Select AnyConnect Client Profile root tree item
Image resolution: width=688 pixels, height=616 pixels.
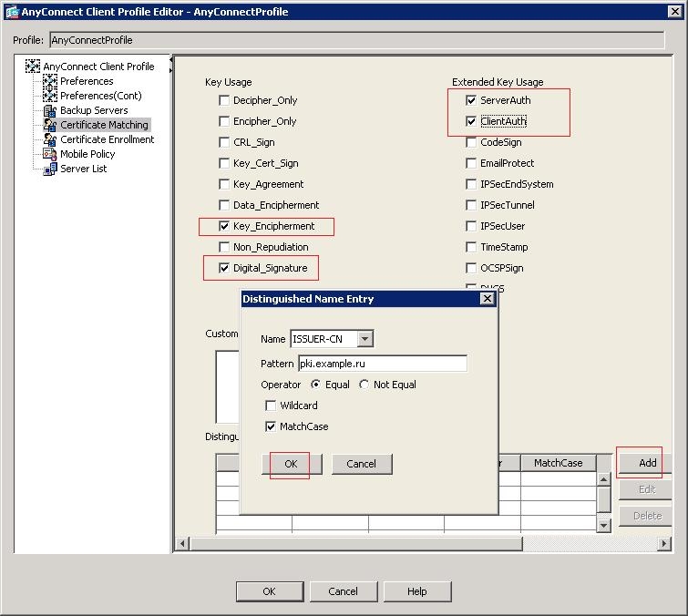(x=98, y=67)
